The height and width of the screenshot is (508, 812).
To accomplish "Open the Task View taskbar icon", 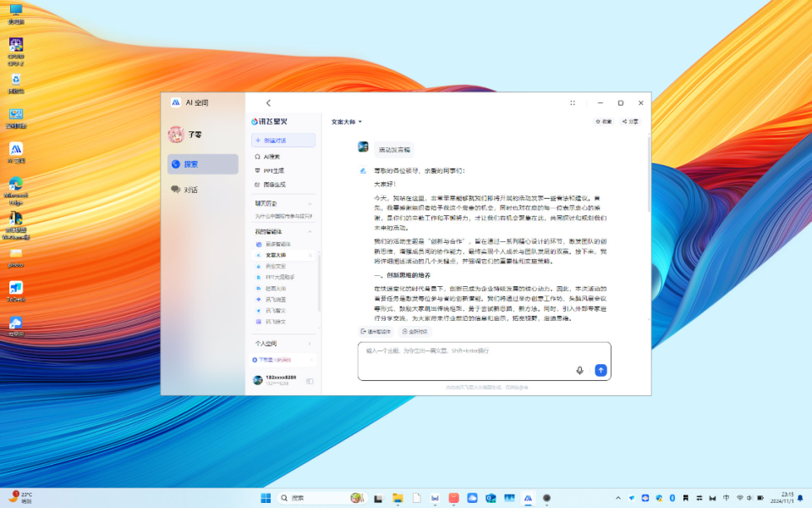I will point(379,498).
